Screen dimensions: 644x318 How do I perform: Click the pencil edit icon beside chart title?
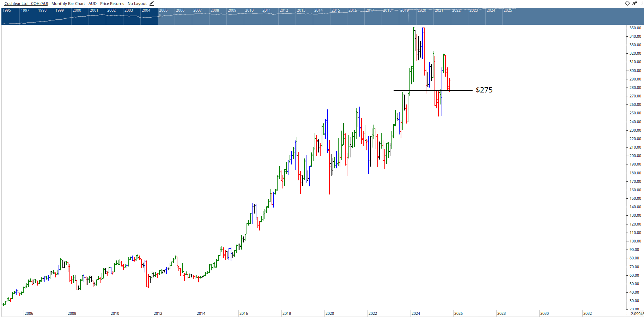point(152,4)
